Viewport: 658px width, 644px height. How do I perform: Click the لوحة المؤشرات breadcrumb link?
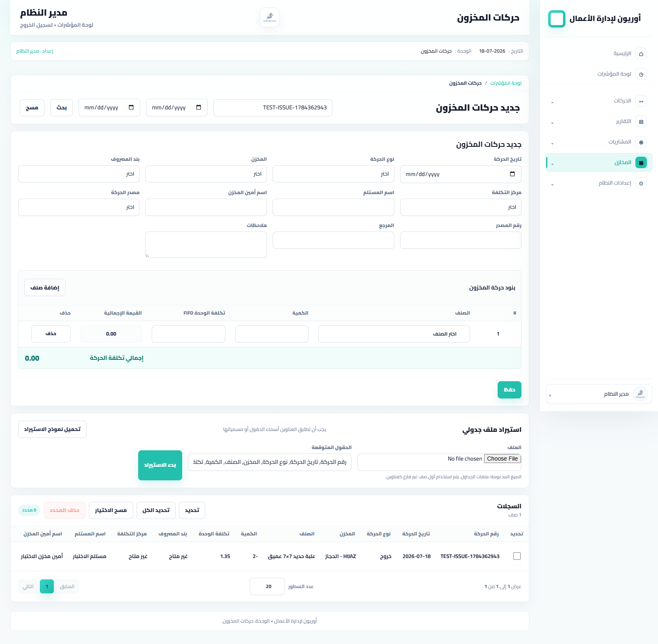click(x=506, y=83)
